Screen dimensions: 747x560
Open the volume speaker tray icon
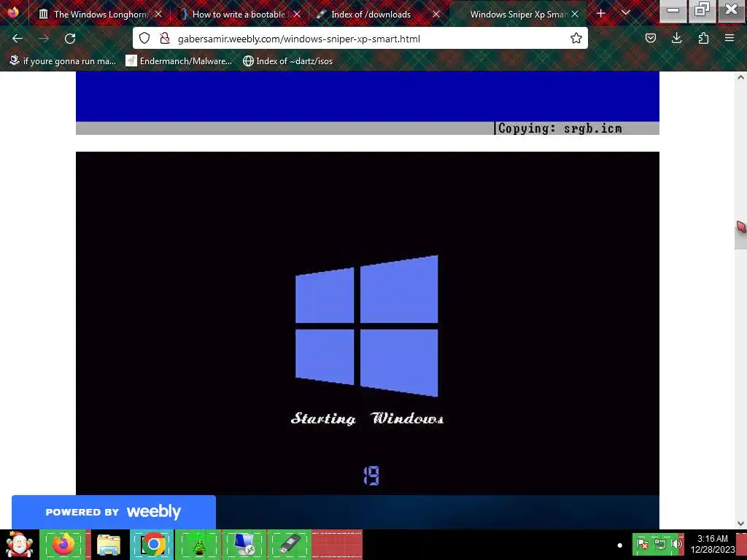coord(676,544)
